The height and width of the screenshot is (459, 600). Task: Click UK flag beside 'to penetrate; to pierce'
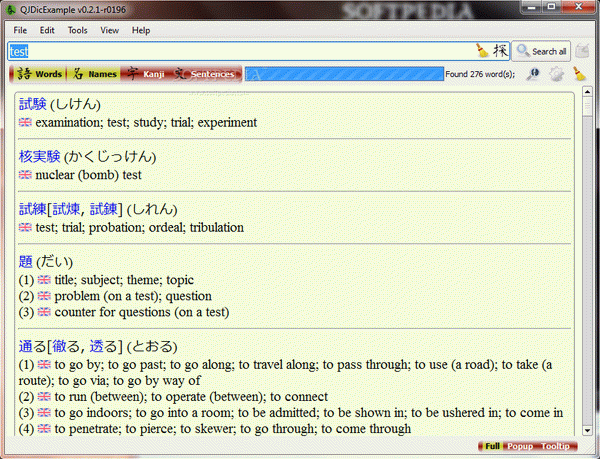(44, 429)
